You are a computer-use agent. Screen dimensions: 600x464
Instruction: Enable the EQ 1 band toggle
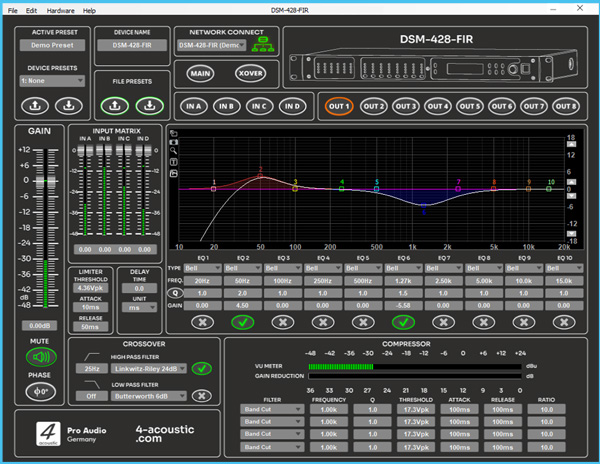pyautogui.click(x=203, y=322)
